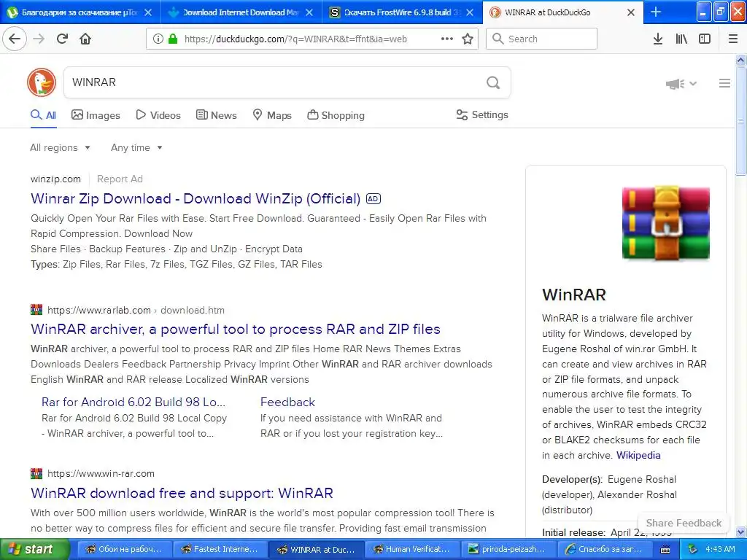The height and width of the screenshot is (560, 747).
Task: Open the Firefox library icon
Action: 681,39
